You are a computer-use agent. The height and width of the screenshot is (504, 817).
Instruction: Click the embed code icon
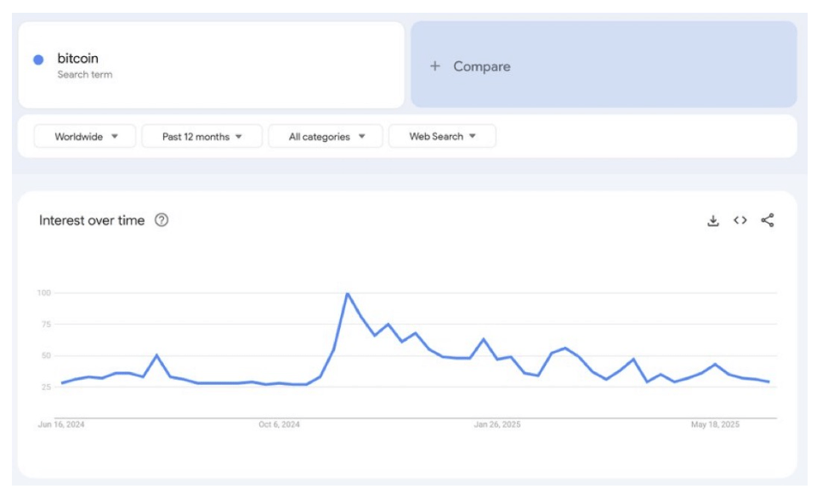pyautogui.click(x=740, y=221)
